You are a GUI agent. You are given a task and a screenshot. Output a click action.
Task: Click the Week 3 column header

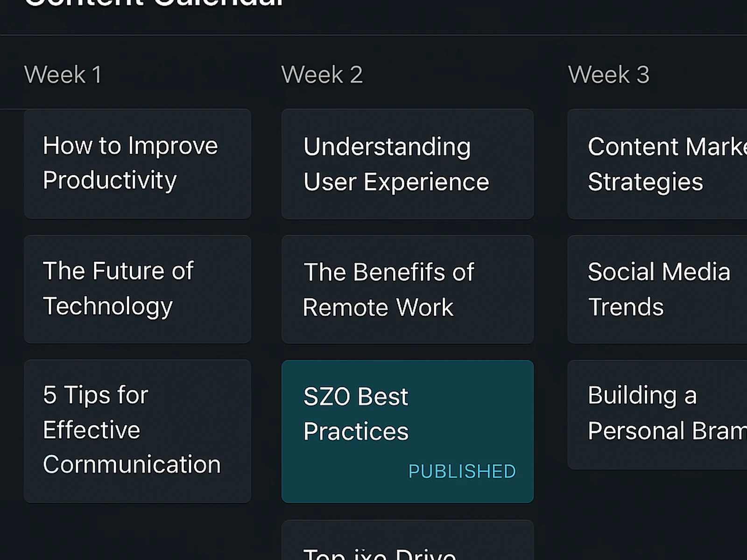pos(608,75)
